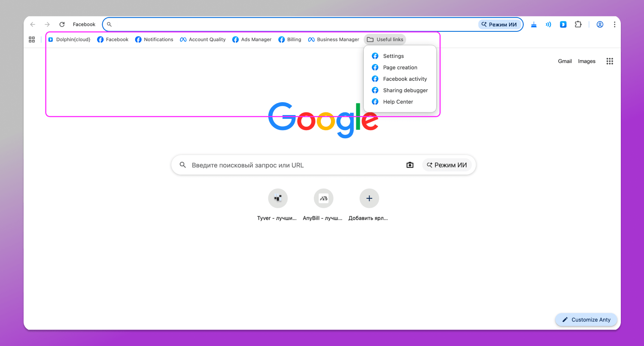Click the Customize Anty button

point(586,320)
